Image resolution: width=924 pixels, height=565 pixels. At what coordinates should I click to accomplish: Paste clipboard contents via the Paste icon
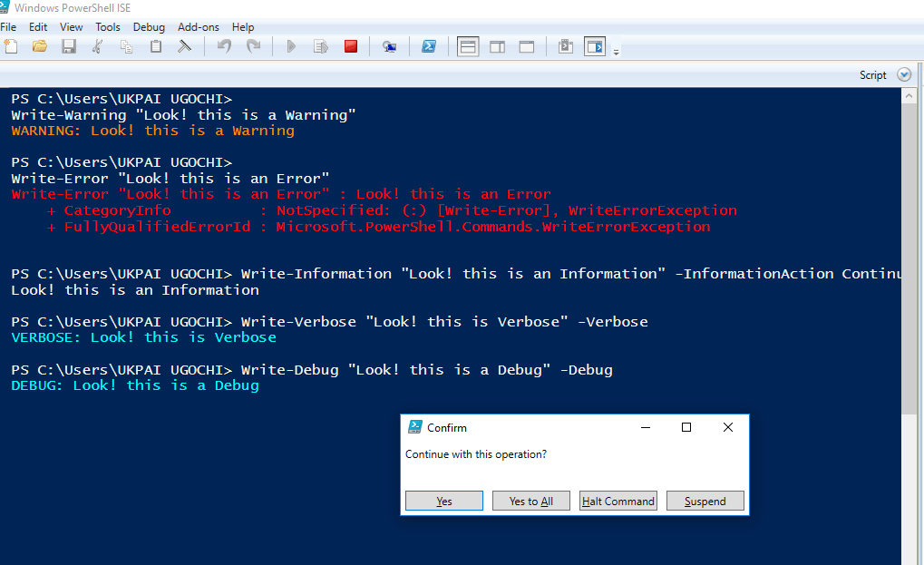tap(155, 46)
